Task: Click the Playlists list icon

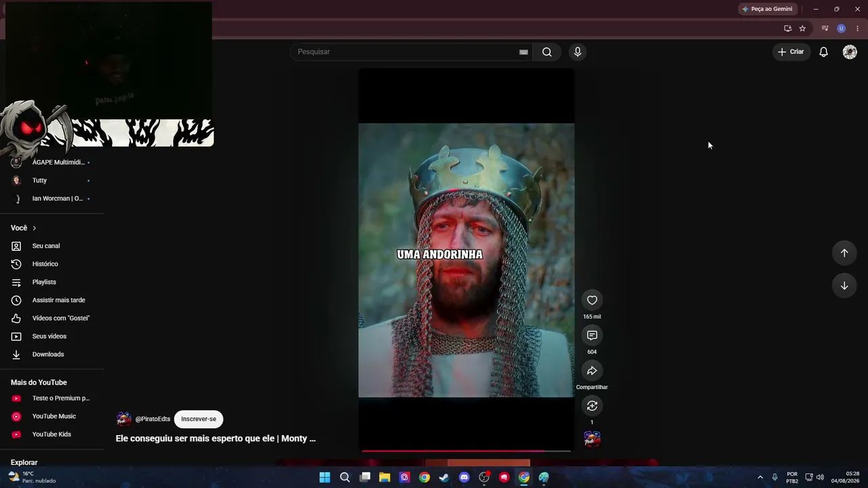Action: tap(16, 282)
